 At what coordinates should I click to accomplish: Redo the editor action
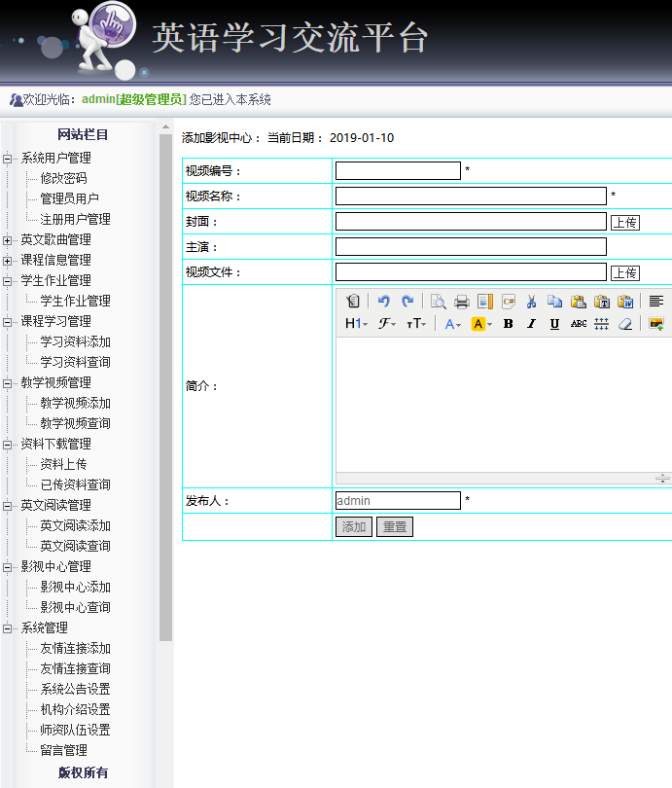click(407, 301)
